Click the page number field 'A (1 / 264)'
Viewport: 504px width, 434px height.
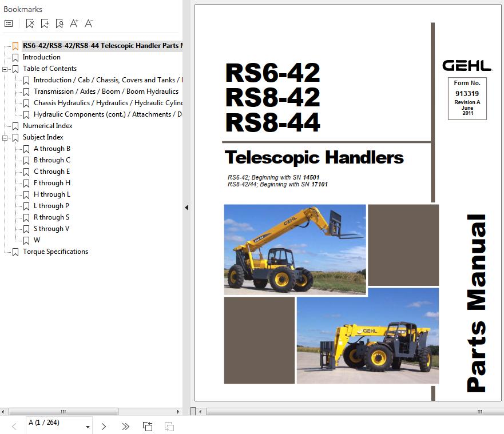(54, 423)
